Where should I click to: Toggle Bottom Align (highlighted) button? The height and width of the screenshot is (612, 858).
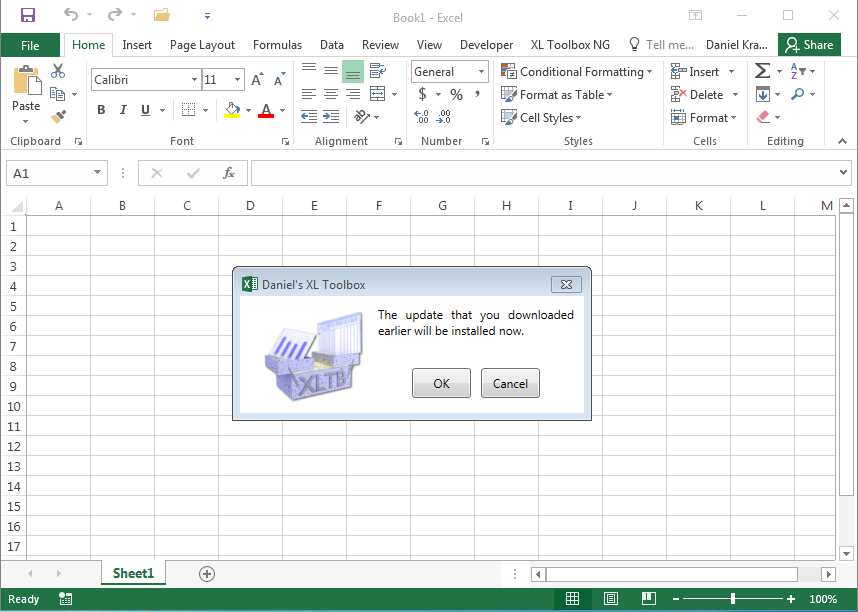(x=353, y=71)
